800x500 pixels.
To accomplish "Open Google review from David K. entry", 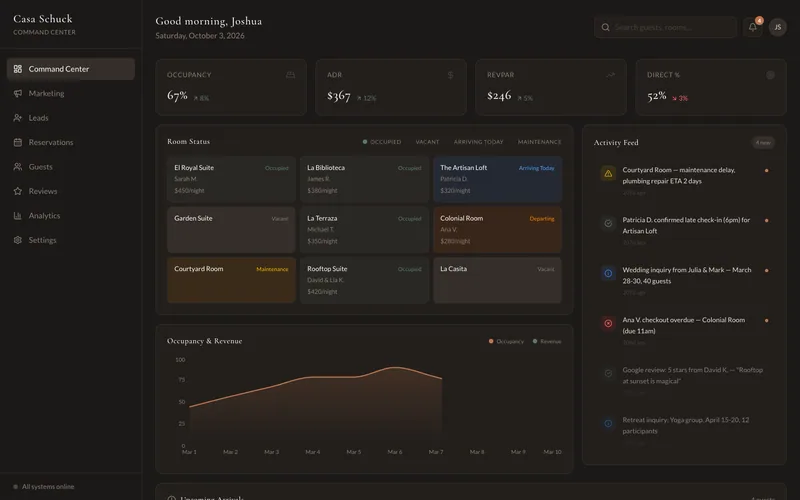I will pyautogui.click(x=684, y=381).
